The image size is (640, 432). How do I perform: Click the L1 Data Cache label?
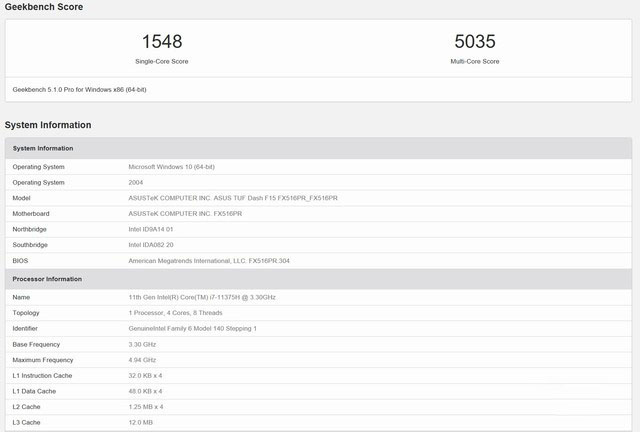click(34, 391)
